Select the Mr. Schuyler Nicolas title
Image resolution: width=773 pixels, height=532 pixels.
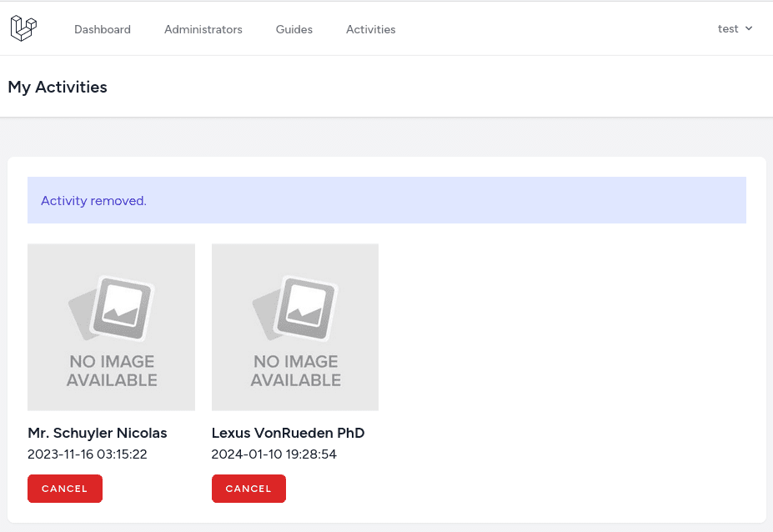point(97,433)
